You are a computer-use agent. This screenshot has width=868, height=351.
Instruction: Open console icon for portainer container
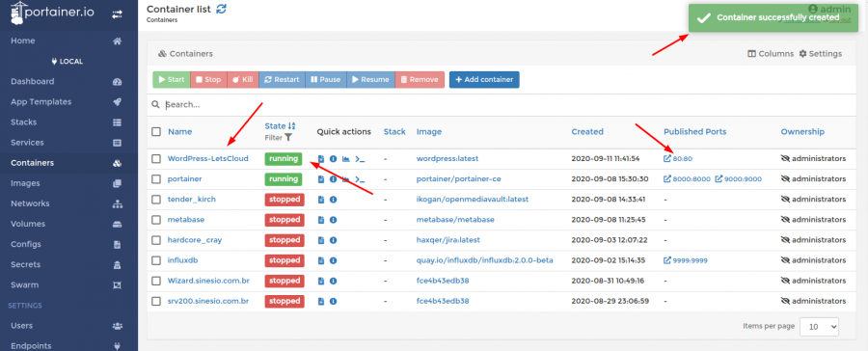click(x=360, y=179)
